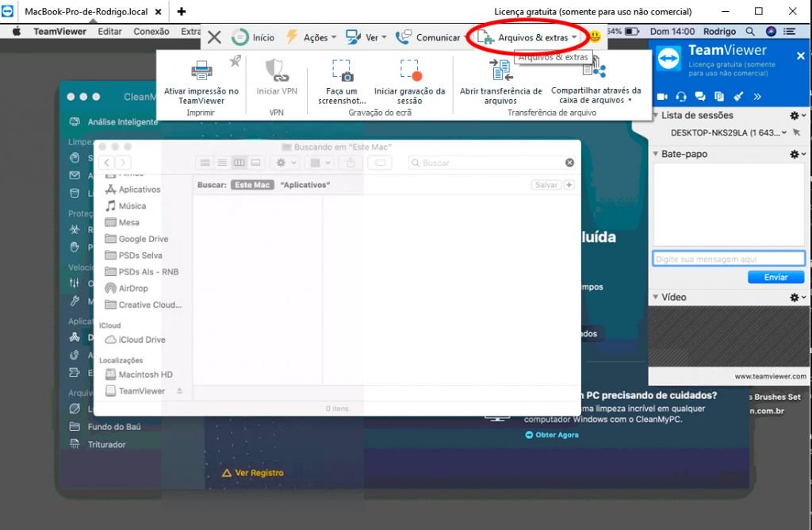Click the Spotlight search icon in Mac menu bar
This screenshot has height=530, width=812.
[750, 32]
